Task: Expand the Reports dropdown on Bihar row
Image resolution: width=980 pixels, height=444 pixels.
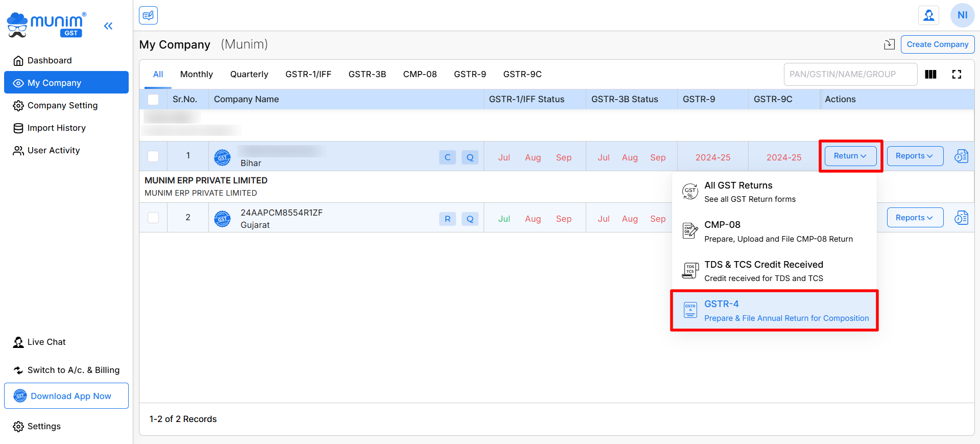Action: click(x=915, y=156)
